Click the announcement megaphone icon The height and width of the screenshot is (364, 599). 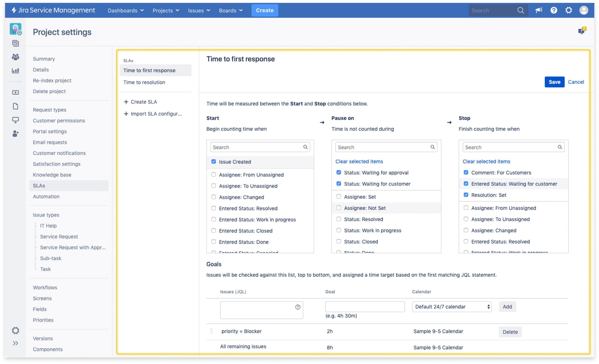click(539, 10)
